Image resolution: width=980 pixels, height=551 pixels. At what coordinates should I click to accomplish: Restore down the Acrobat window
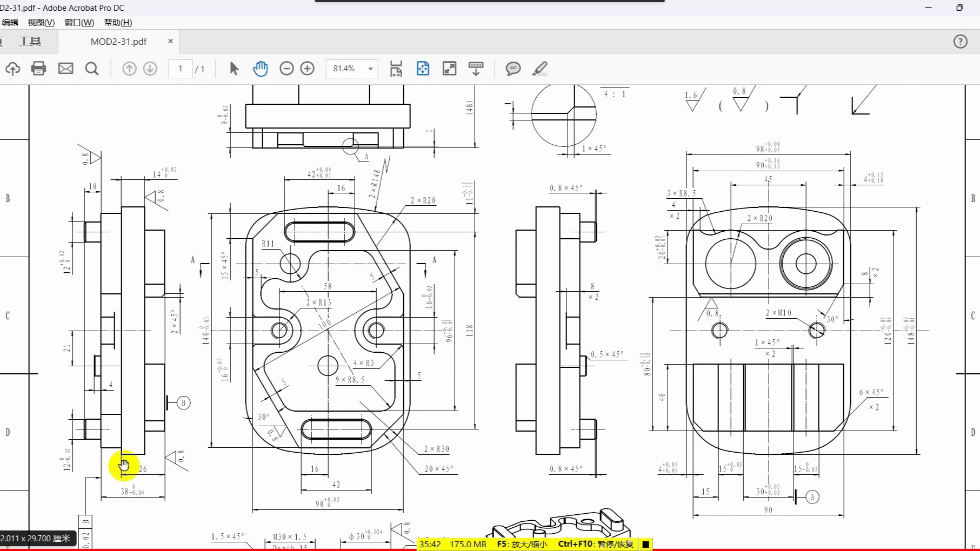(959, 8)
